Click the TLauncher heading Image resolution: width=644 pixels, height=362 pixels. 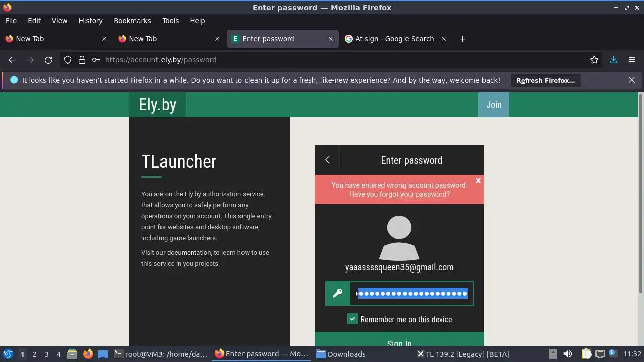click(179, 161)
